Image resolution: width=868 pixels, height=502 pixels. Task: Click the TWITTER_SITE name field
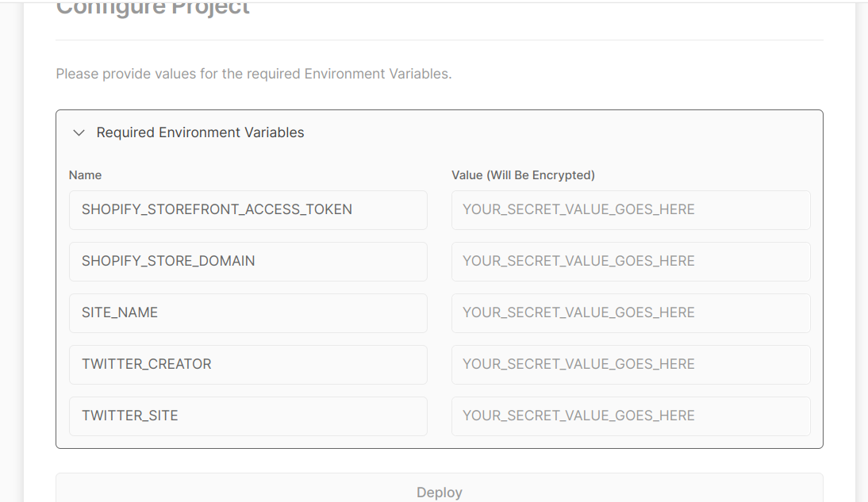(x=248, y=416)
